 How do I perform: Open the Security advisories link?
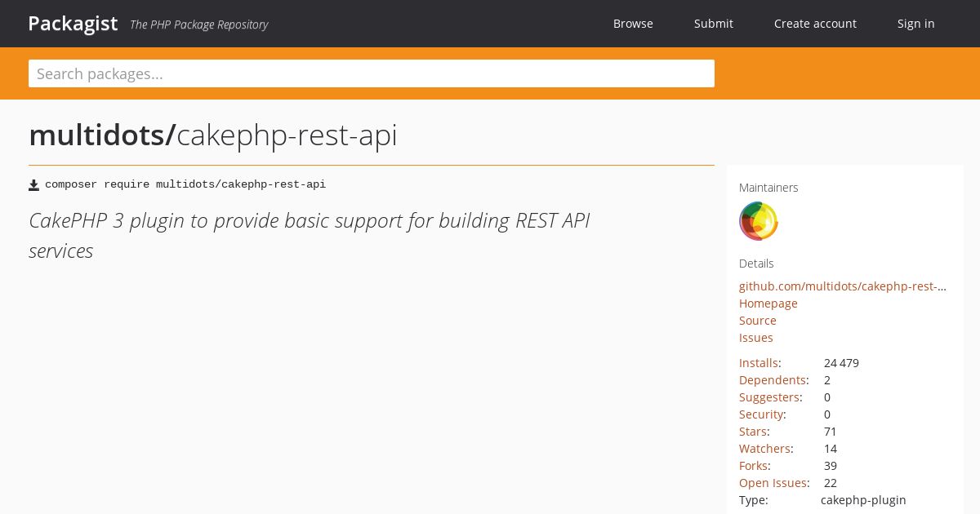pyautogui.click(x=761, y=414)
